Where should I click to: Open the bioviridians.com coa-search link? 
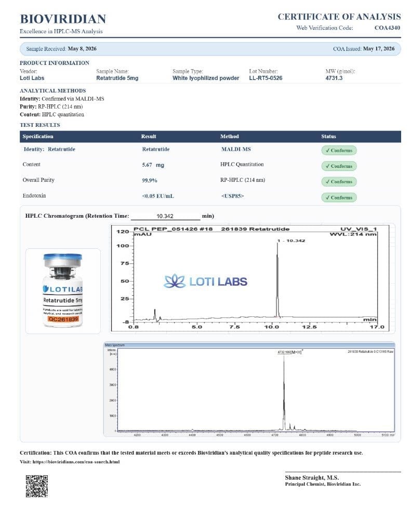tap(76, 462)
